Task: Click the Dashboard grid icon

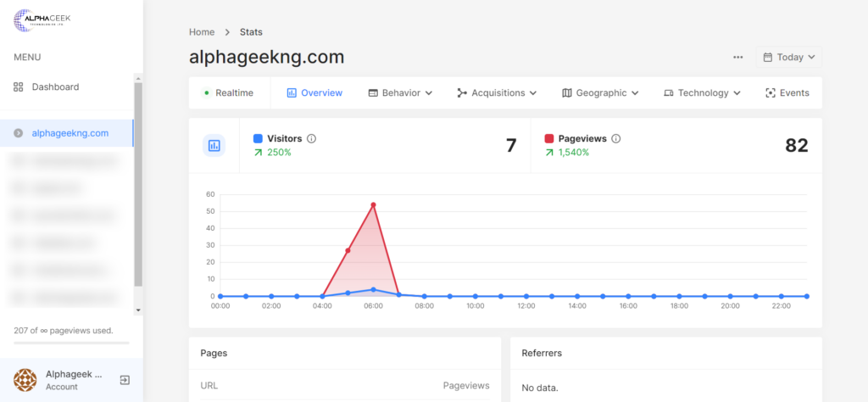Action: pyautogui.click(x=19, y=87)
